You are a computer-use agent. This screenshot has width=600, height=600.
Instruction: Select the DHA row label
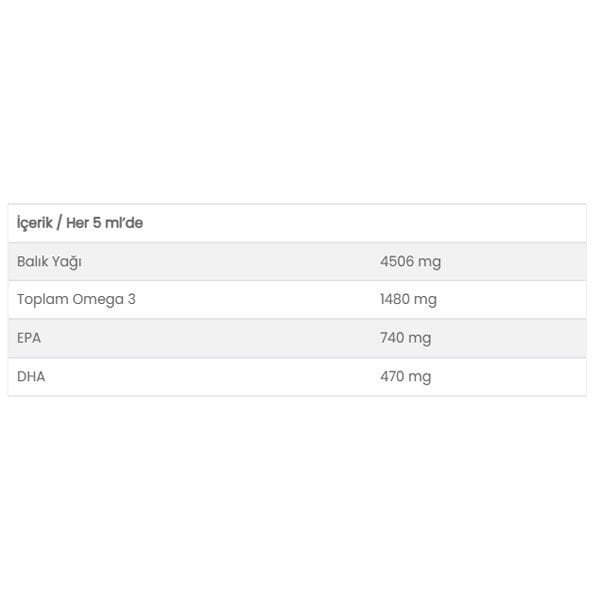click(x=31, y=377)
